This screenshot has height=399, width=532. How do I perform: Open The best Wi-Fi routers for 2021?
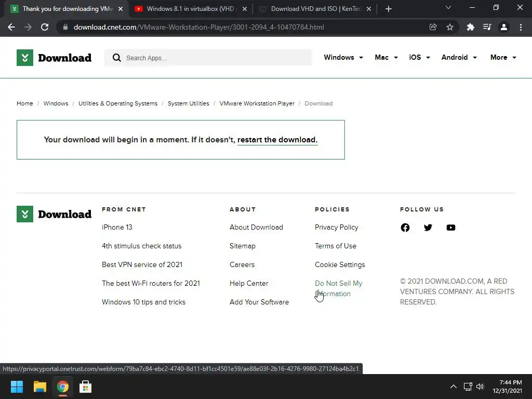[x=151, y=283]
